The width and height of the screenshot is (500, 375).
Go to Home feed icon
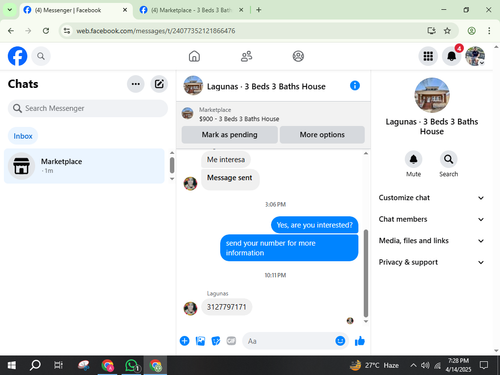point(194,56)
